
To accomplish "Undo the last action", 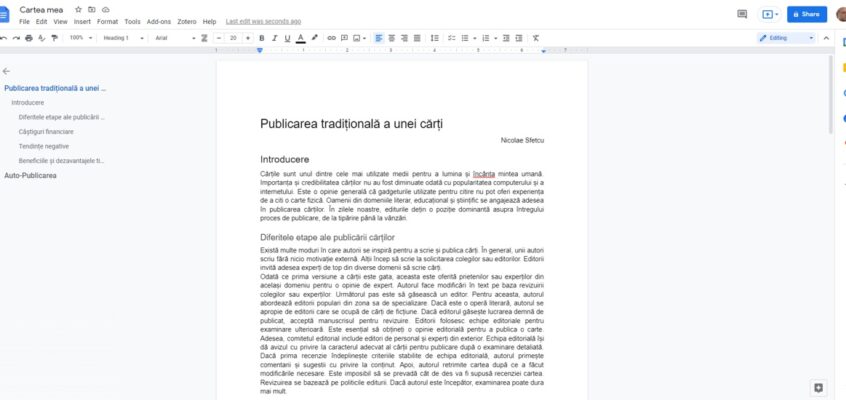I will pos(4,38).
